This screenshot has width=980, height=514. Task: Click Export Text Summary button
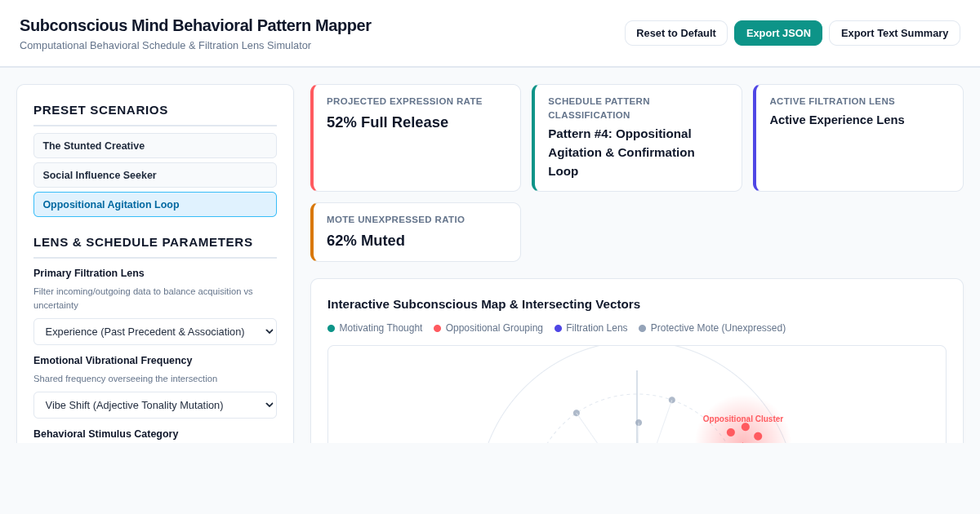[894, 33]
